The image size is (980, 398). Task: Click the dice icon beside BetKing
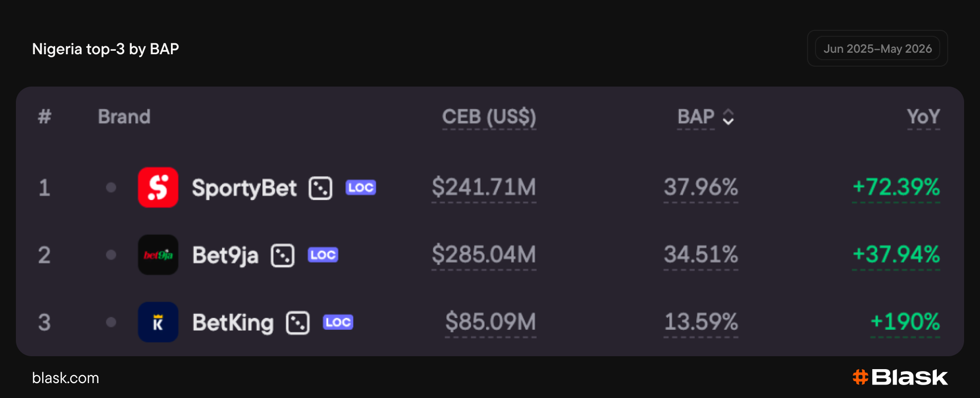(x=298, y=323)
